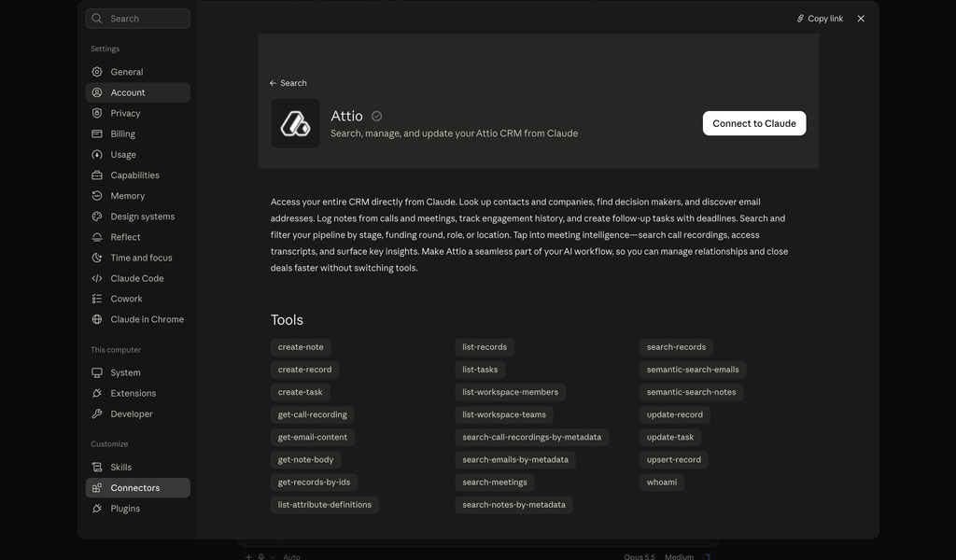956x560 pixels.
Task: Click the Capabilities briefcase icon
Action: pos(97,175)
